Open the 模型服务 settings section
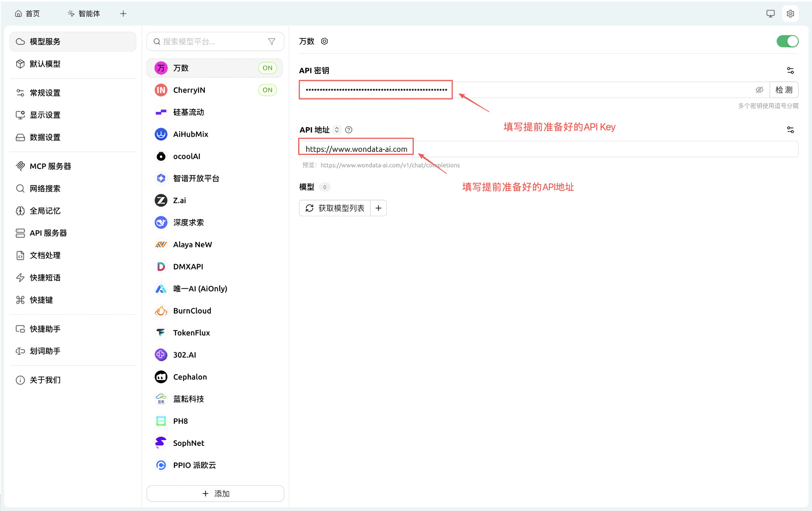The width and height of the screenshot is (812, 511). (73, 41)
